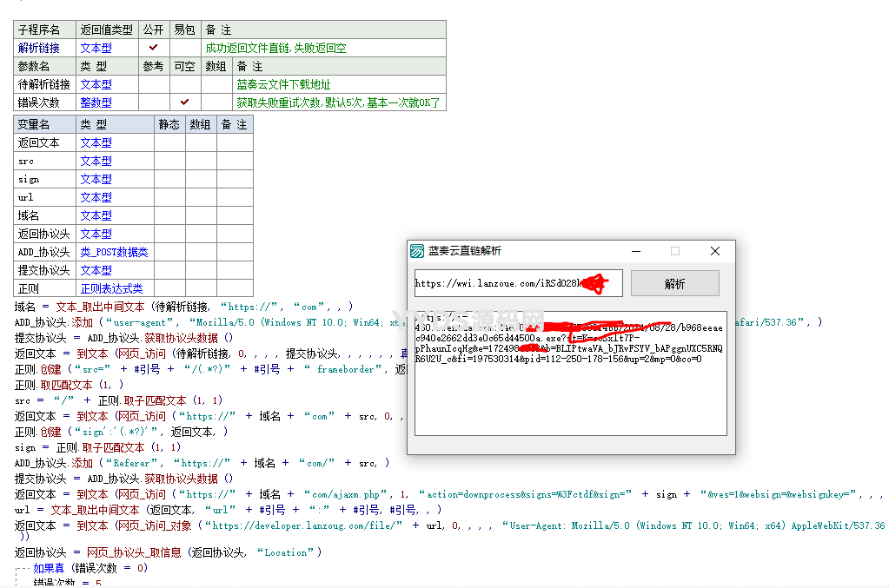Click the 蓝奏云直链解析 window app icon

[417, 251]
